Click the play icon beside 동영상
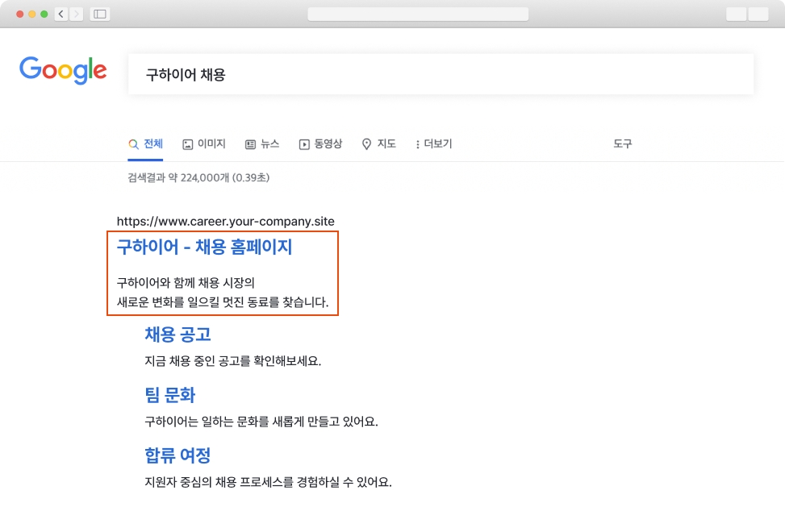Screen dimensions: 785x532 [304, 144]
